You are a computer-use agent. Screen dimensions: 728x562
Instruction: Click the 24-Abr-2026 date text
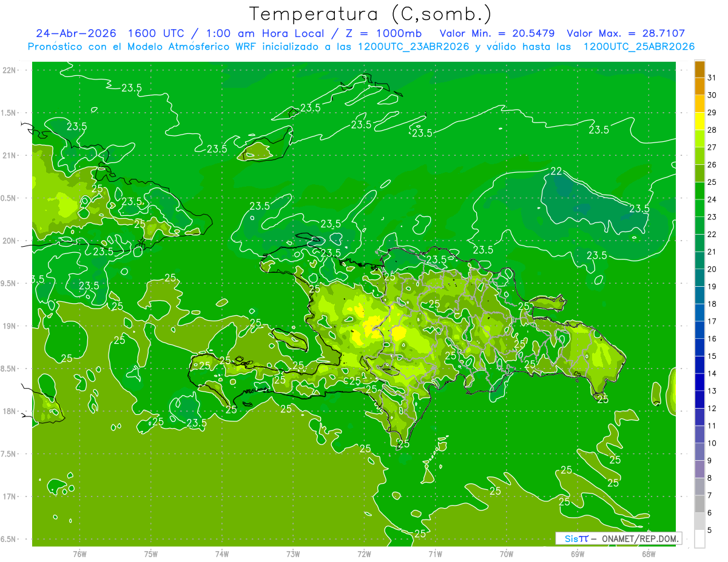click(76, 33)
